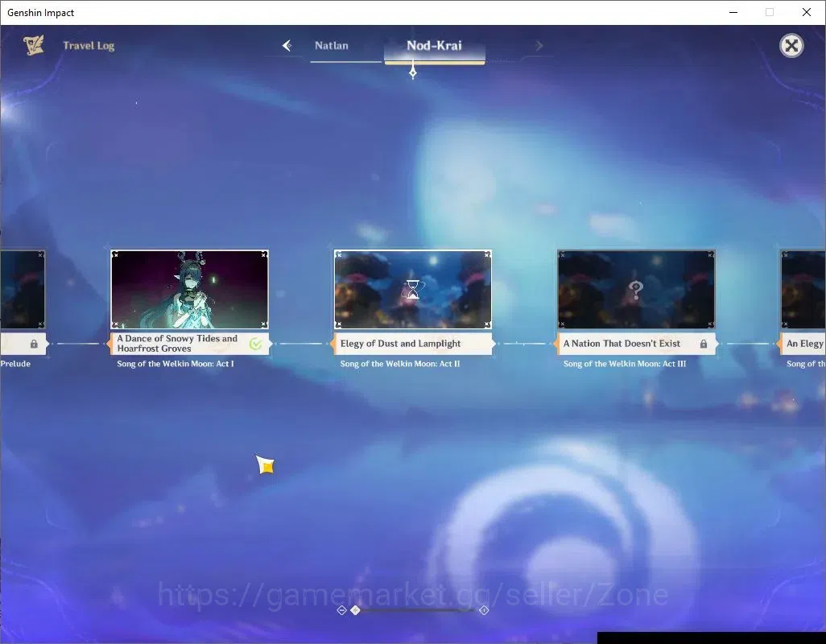Click the timeline scrollbar track

[412, 610]
